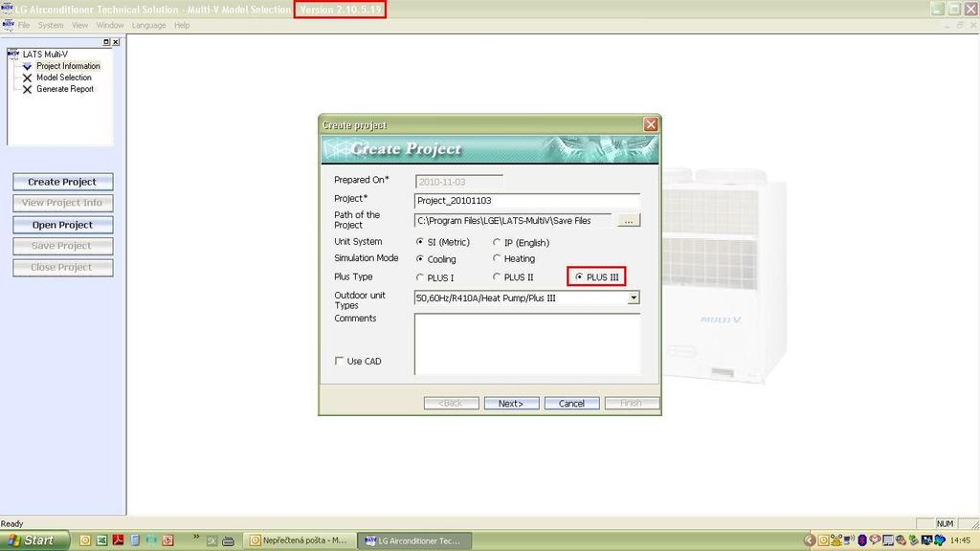Expand hidden system tray icons
This screenshot has height=551, width=980.
[x=810, y=540]
